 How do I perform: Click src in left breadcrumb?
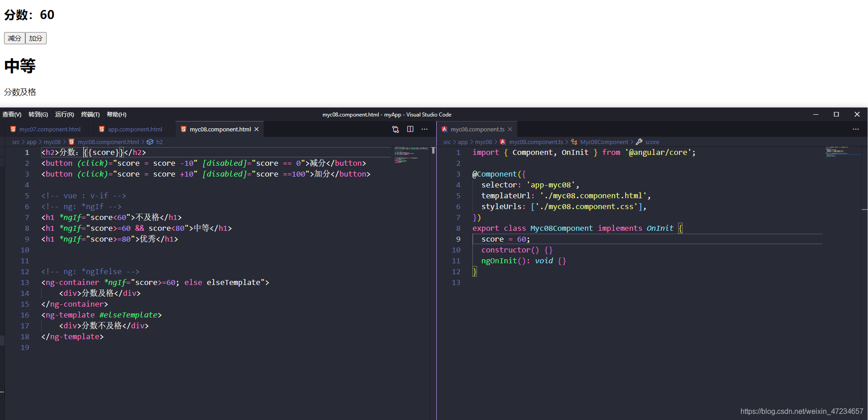[16, 142]
